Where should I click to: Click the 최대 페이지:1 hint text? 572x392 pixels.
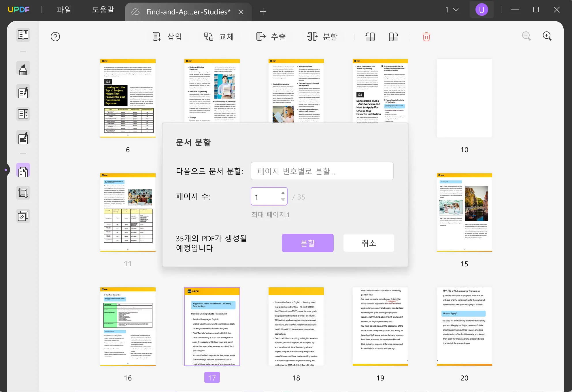[270, 214]
